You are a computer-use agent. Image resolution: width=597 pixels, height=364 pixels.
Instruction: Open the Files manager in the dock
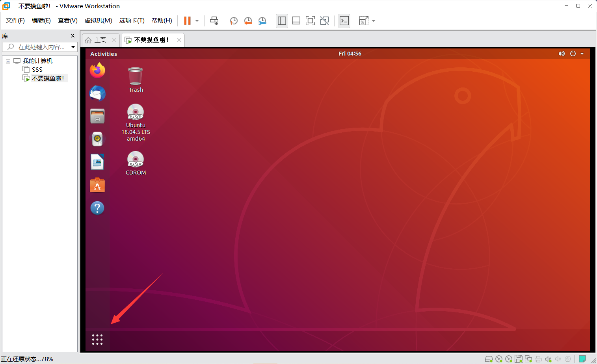[97, 116]
